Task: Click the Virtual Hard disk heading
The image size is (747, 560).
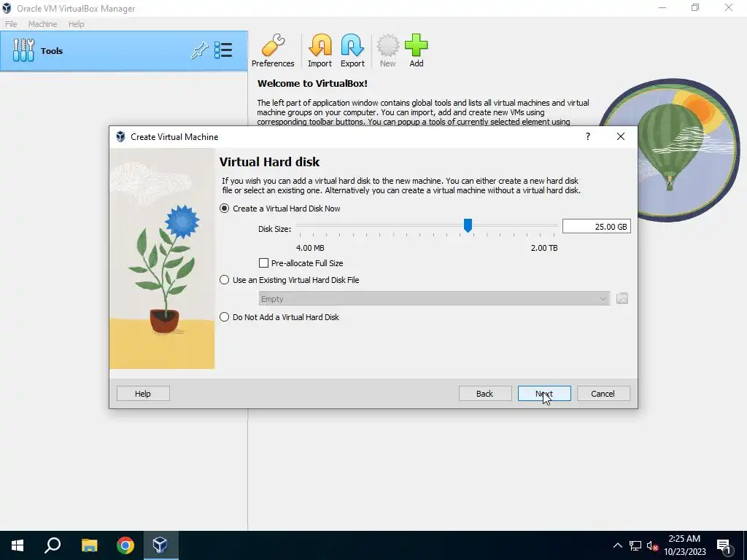Action: click(x=269, y=162)
